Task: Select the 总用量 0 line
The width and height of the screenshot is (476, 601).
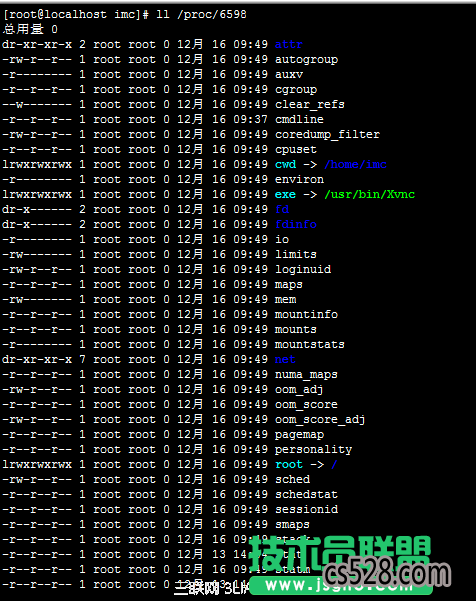Action: tap(30, 30)
